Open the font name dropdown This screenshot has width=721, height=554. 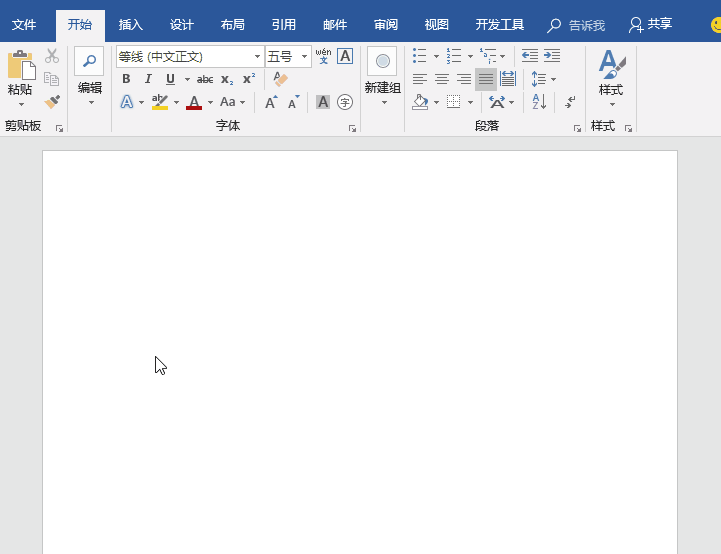click(257, 57)
